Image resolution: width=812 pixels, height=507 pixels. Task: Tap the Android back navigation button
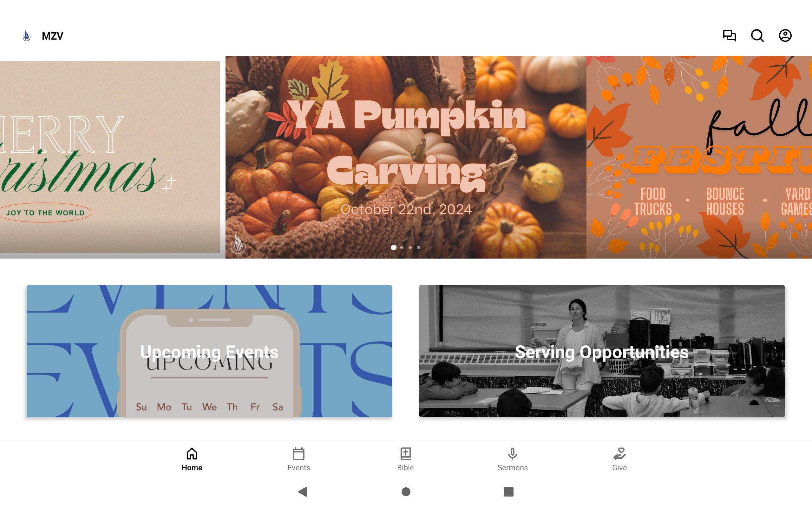[x=303, y=491]
